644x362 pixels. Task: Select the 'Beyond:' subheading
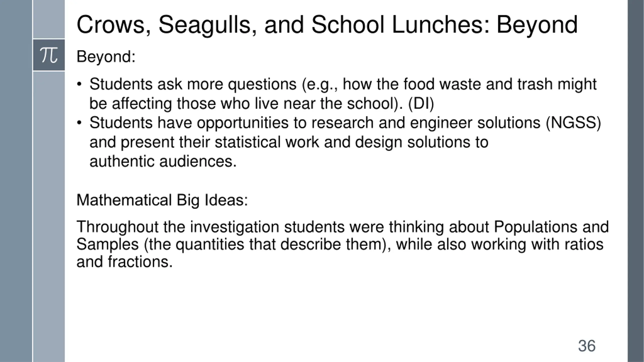click(x=106, y=57)
